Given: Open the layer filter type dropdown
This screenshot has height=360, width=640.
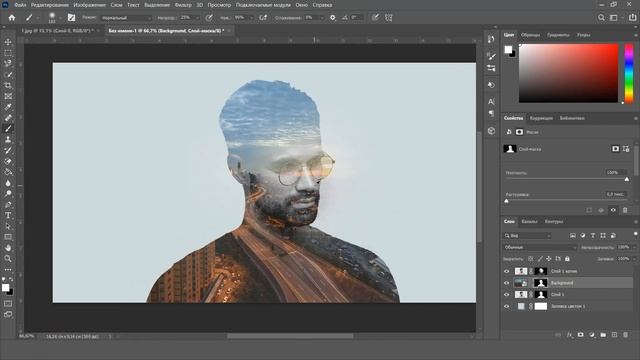Looking at the screenshot, I should click(527, 236).
